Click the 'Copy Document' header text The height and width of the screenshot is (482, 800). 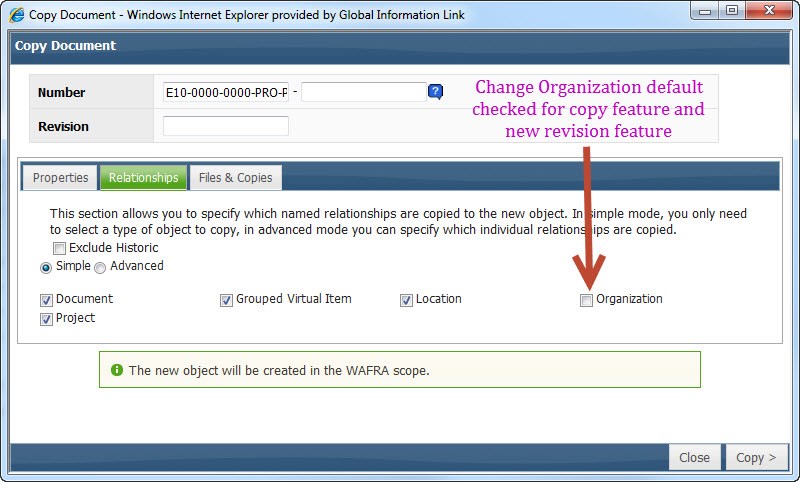(65, 45)
